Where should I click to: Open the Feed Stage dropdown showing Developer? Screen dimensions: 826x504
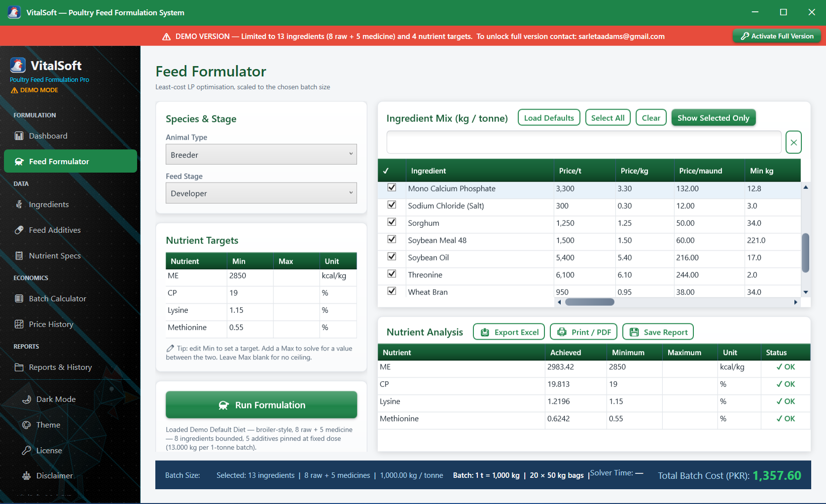pyautogui.click(x=261, y=193)
